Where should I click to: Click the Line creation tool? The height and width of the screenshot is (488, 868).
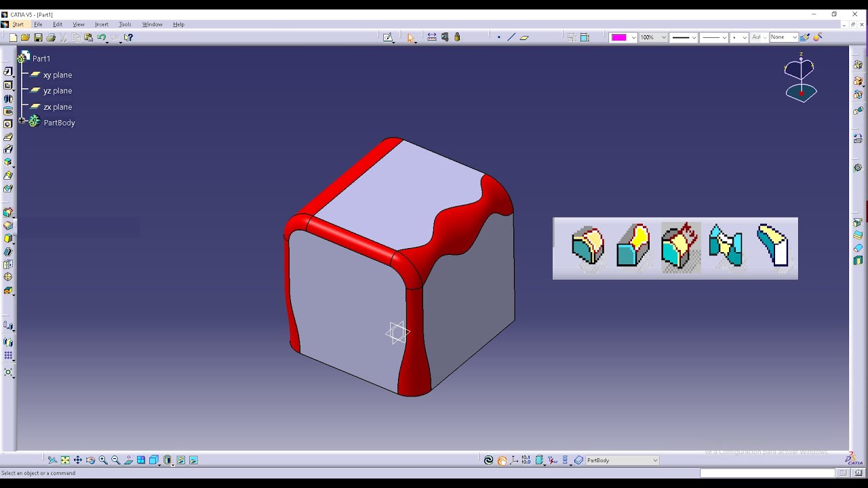(511, 38)
